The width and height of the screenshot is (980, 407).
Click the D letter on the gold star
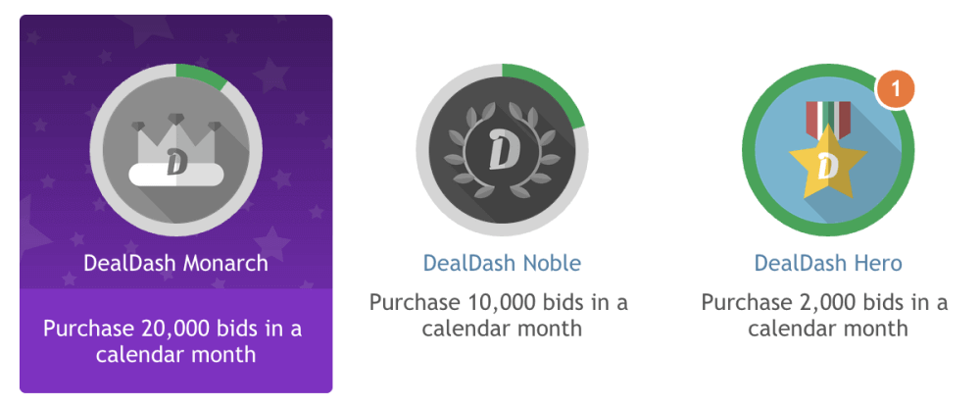pos(828,165)
